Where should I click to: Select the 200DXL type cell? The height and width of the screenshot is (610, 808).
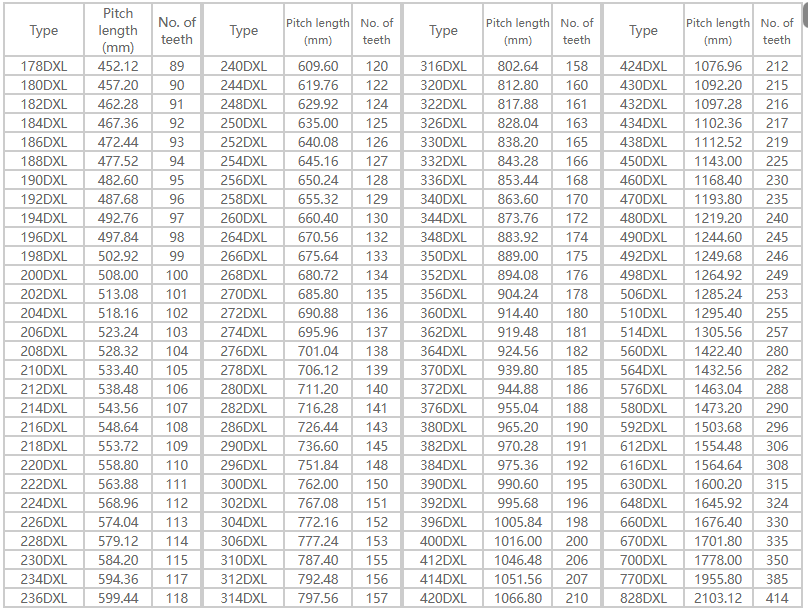(x=44, y=275)
